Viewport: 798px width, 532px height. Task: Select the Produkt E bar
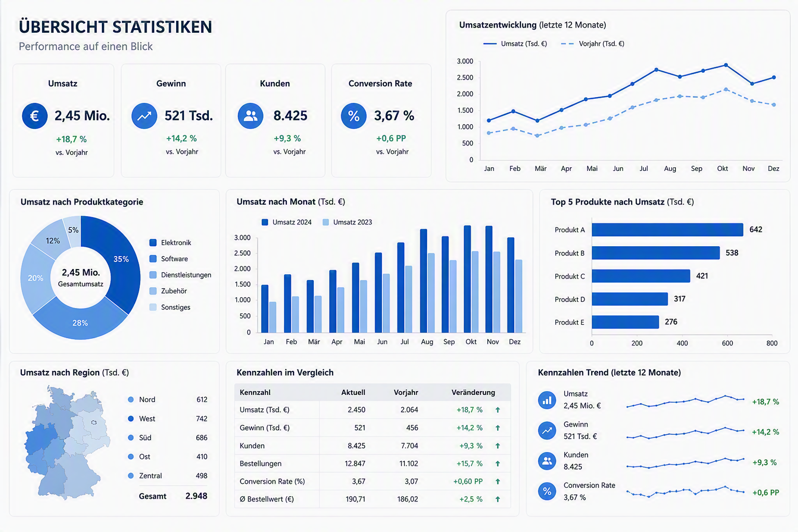626,322
